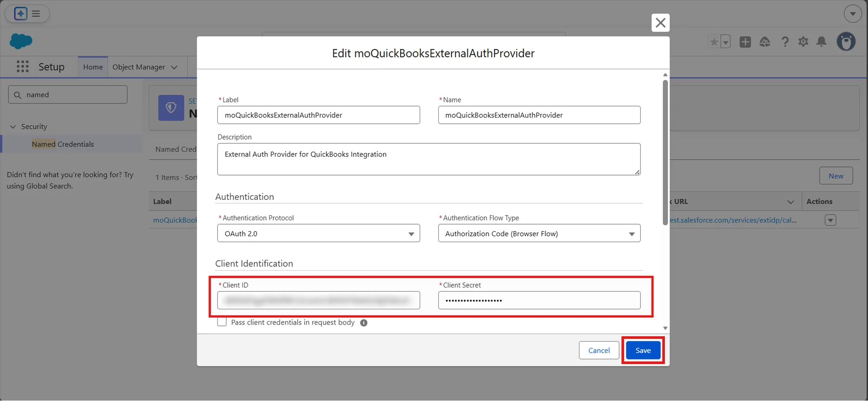
Task: Select Named Credentials in the Security tree
Action: [62, 144]
